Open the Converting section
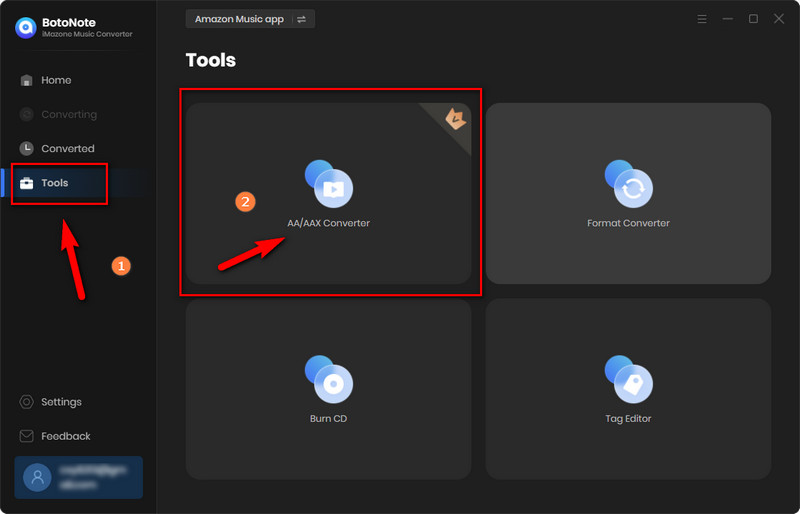This screenshot has height=514, width=800. pyautogui.click(x=77, y=114)
